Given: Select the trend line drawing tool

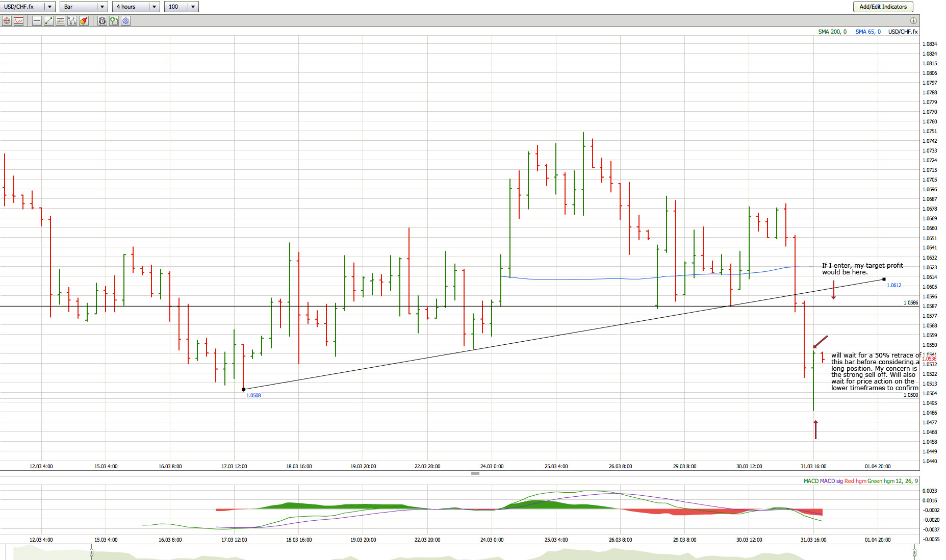Looking at the screenshot, I should pos(48,21).
